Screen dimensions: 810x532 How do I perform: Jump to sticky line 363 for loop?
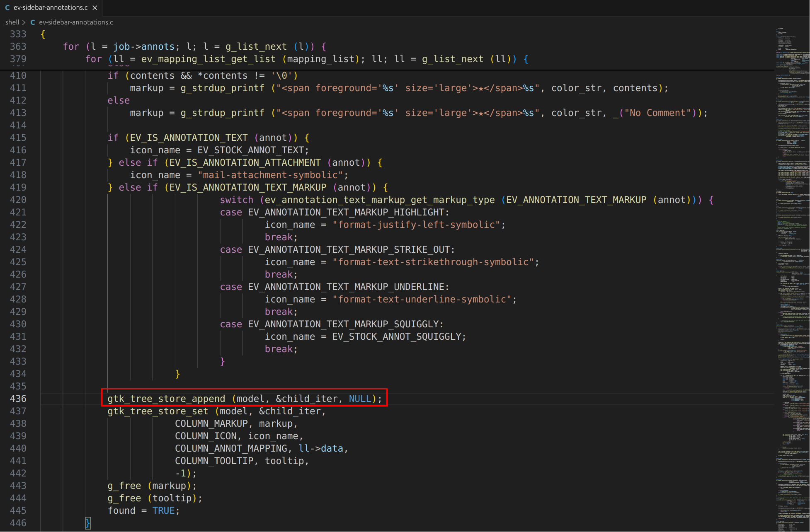point(195,46)
